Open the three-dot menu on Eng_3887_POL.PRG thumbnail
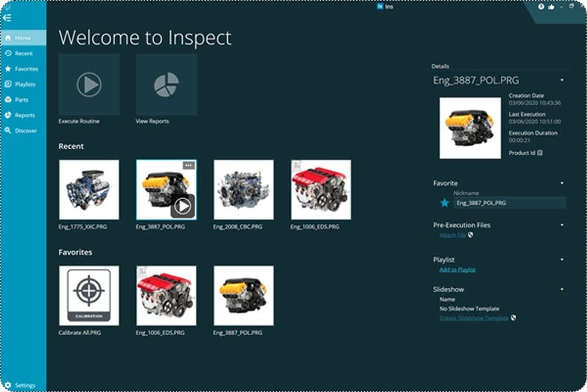Image resolution: width=587 pixels, height=392 pixels. (188, 165)
